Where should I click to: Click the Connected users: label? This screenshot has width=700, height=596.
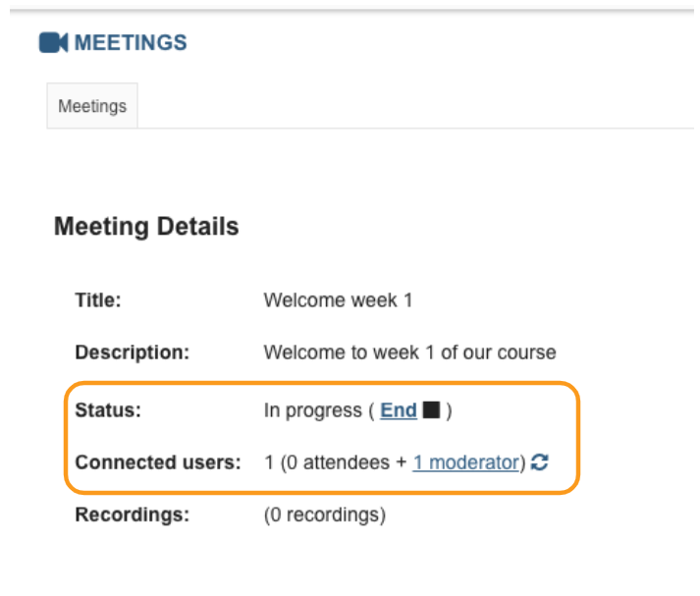pyautogui.click(x=158, y=462)
